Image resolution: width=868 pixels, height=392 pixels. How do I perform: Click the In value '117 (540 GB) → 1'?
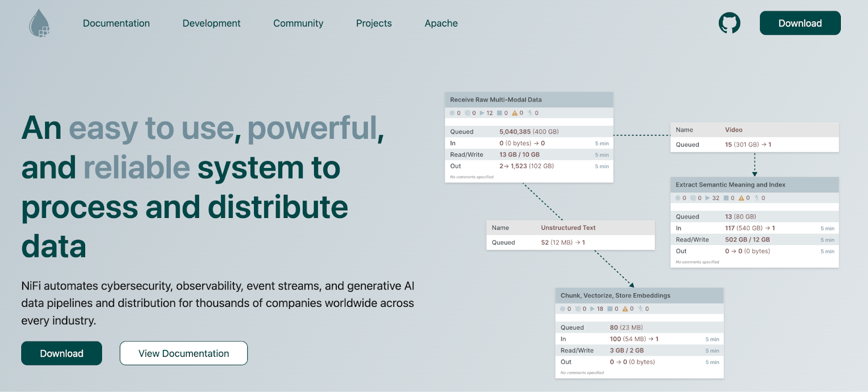[x=750, y=228]
